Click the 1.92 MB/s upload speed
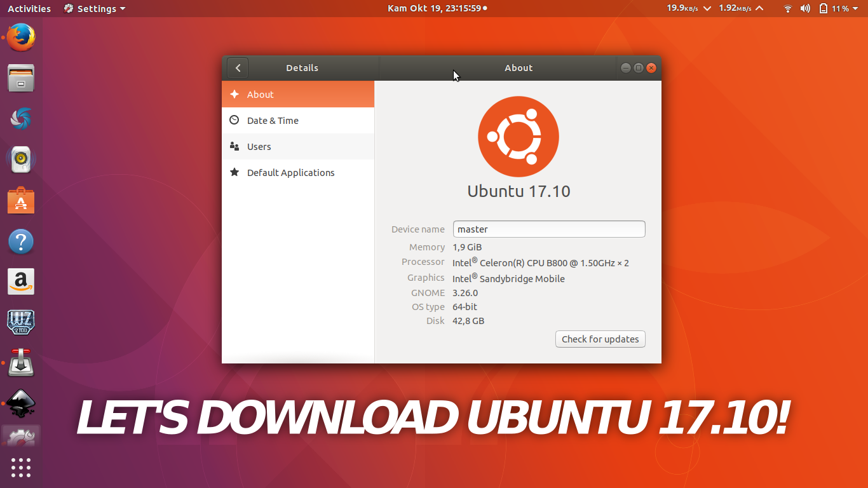Screen dimensions: 868x488 (735, 8)
